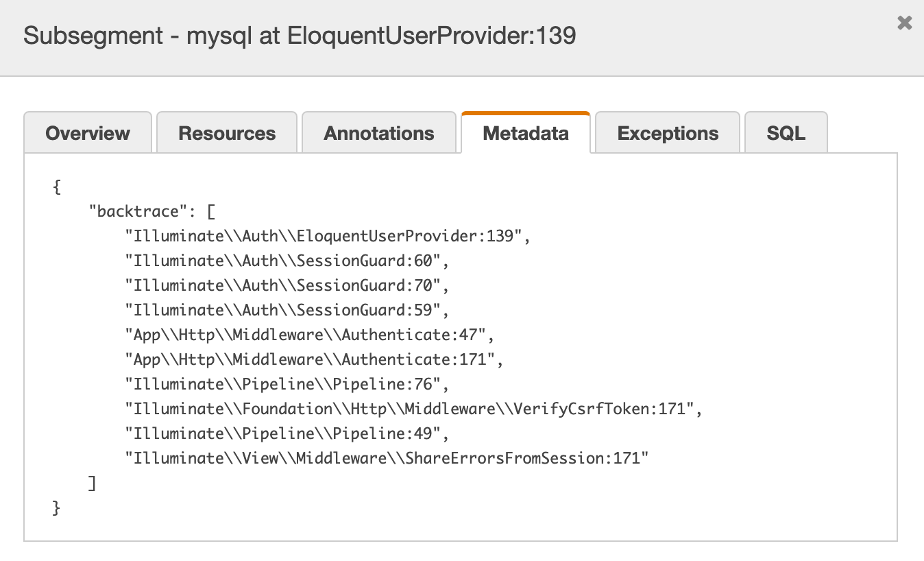Click the SessionGuard:70 backtrace line
924x561 pixels.
tap(287, 285)
